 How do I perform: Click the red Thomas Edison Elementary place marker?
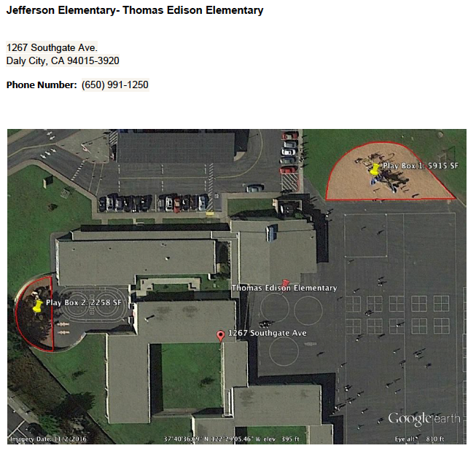tap(285, 282)
